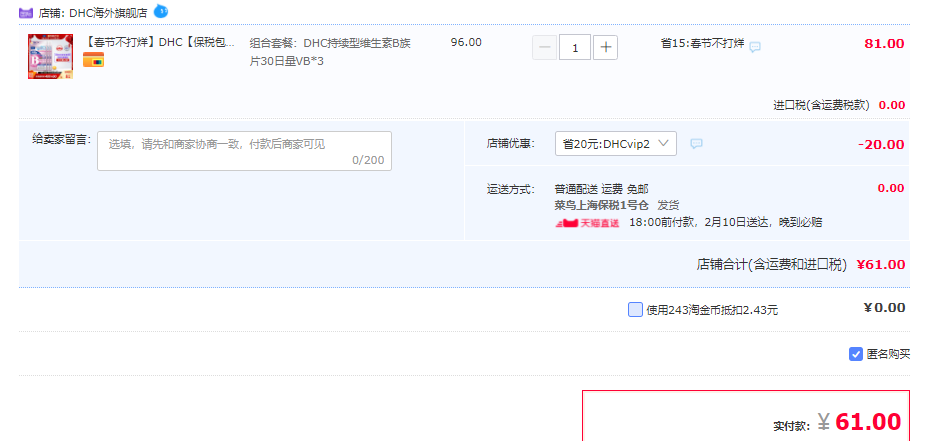The image size is (941, 441).
Task: Click the credit card icon under product title
Action: point(94,59)
